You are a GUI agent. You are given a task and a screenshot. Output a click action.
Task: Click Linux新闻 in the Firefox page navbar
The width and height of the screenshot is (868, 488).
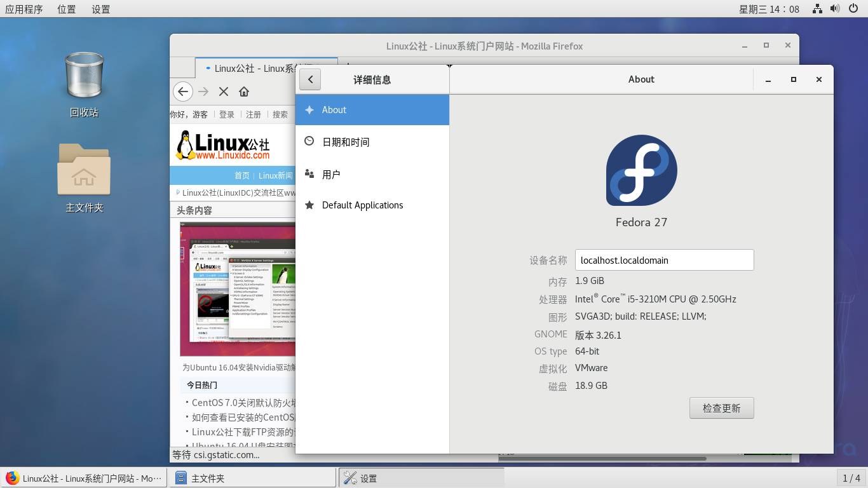click(x=276, y=175)
